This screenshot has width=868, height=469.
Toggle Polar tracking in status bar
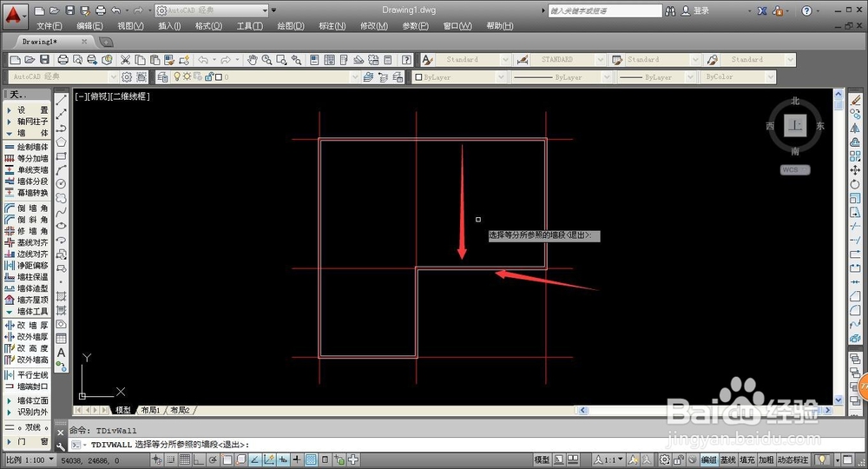[214, 459]
